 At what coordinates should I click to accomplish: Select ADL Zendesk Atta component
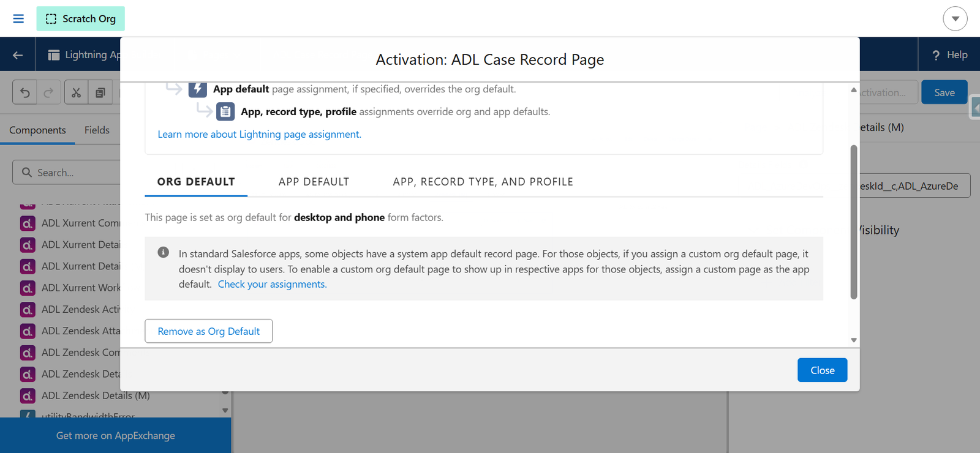click(x=70, y=331)
